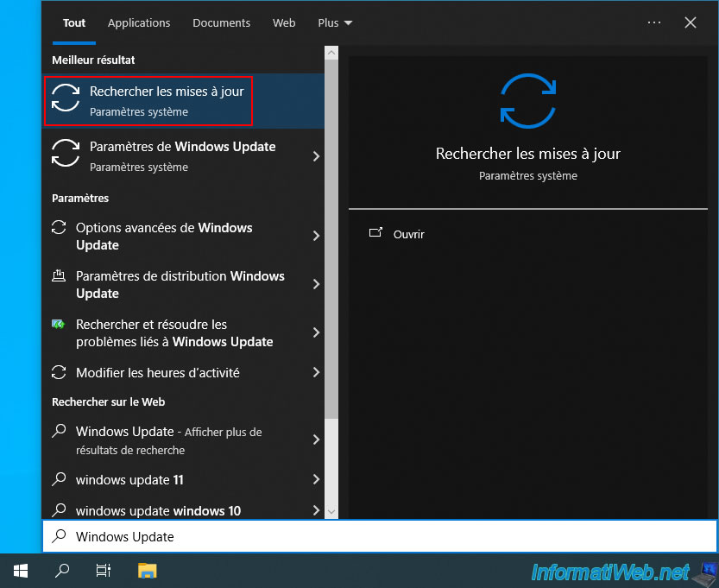Image resolution: width=719 pixels, height=588 pixels.
Task: Click the Windows Update distribution settings icon
Action: (59, 276)
